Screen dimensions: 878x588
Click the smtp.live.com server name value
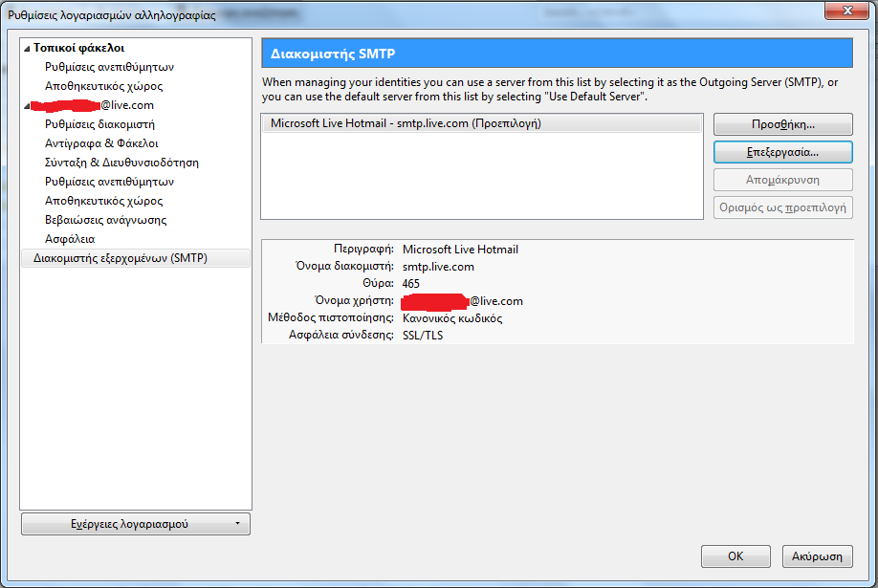point(438,267)
